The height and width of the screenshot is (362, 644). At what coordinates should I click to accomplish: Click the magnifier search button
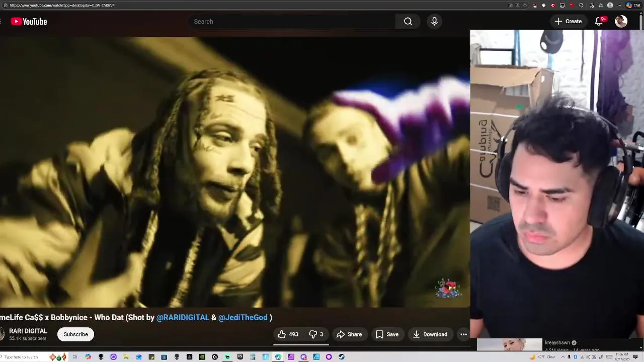pyautogui.click(x=408, y=22)
